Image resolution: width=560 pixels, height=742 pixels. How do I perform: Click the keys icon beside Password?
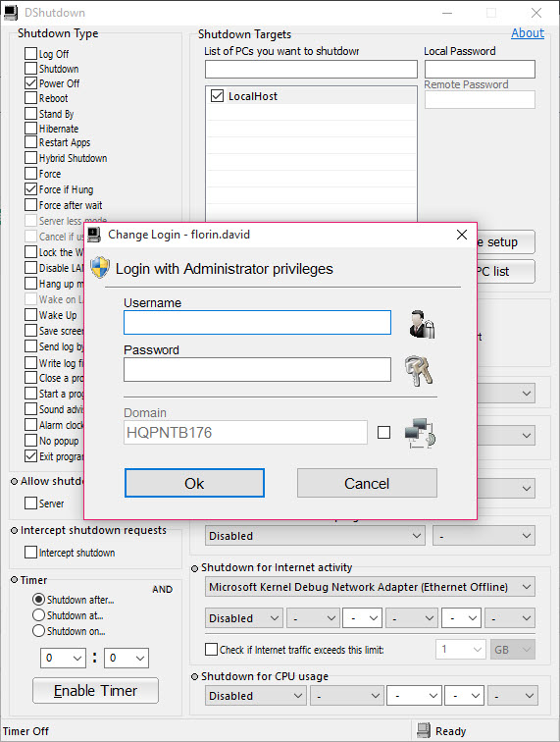419,371
